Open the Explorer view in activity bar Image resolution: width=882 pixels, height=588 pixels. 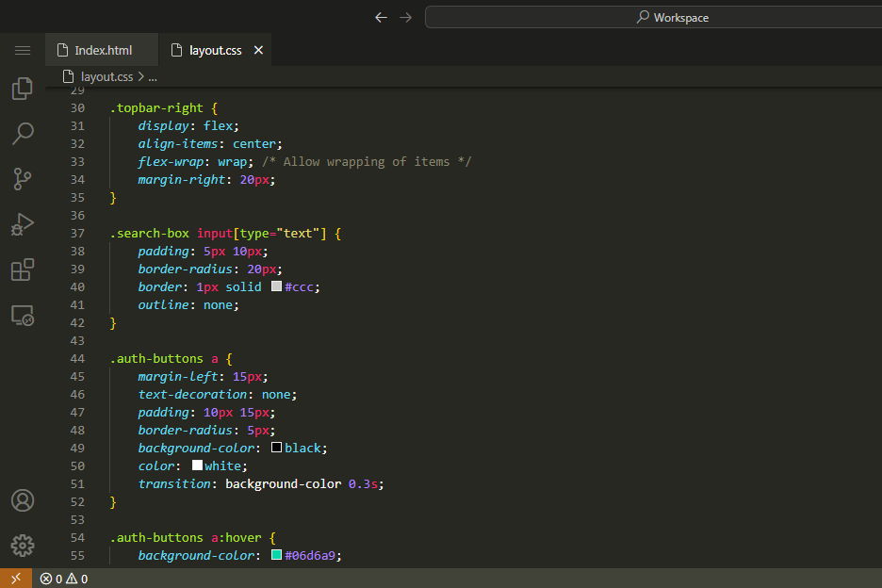[23, 90]
